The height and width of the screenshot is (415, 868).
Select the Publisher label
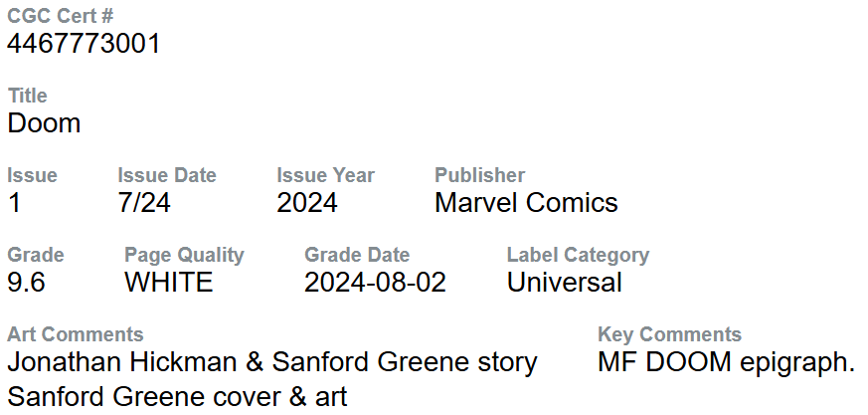click(479, 175)
